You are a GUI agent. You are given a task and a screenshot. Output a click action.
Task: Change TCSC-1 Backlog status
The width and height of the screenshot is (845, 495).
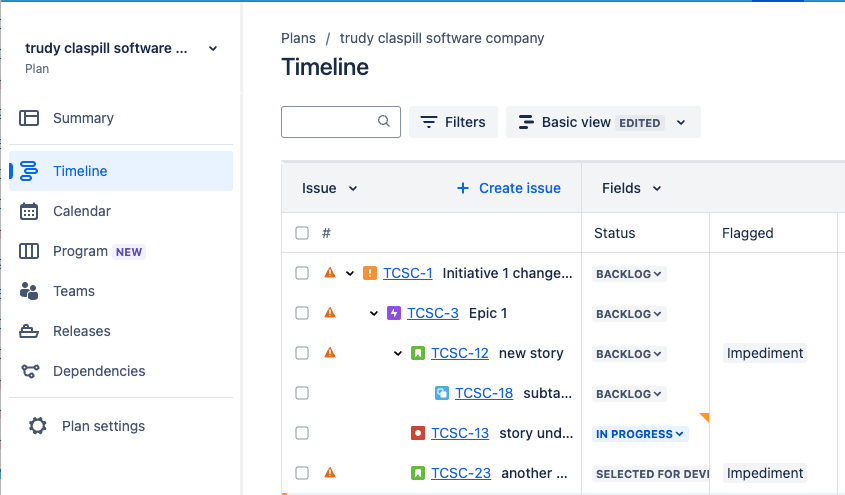coord(629,274)
